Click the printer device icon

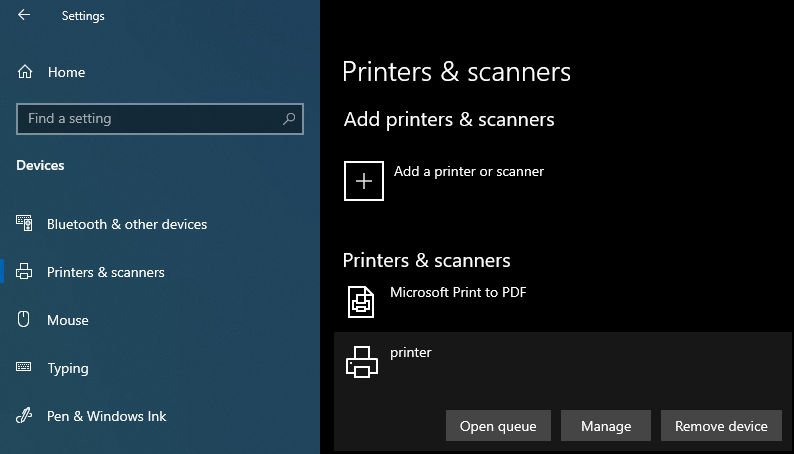pyautogui.click(x=362, y=362)
